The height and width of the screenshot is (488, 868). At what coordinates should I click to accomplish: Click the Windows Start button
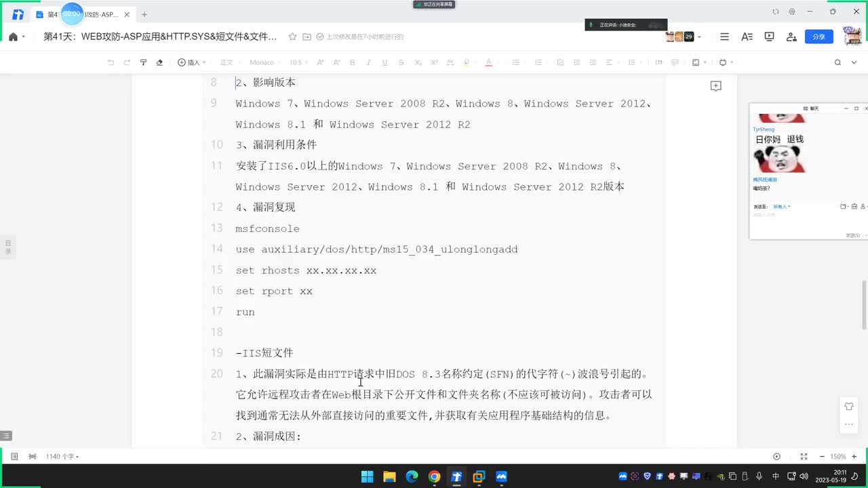click(x=367, y=476)
